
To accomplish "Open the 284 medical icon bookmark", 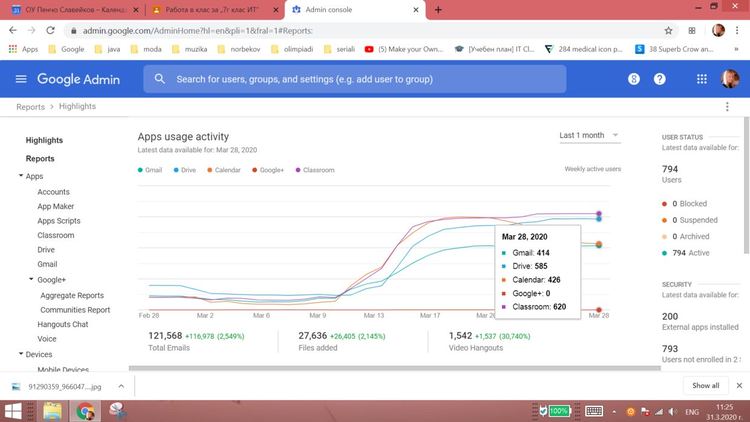I will (583, 49).
